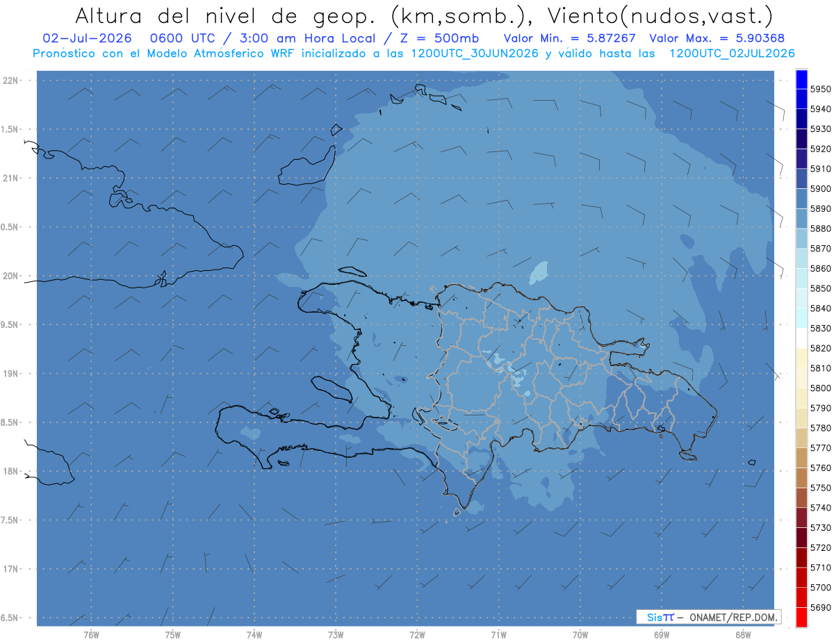
Task: Click the 5930 color scale label
Action: [x=820, y=129]
